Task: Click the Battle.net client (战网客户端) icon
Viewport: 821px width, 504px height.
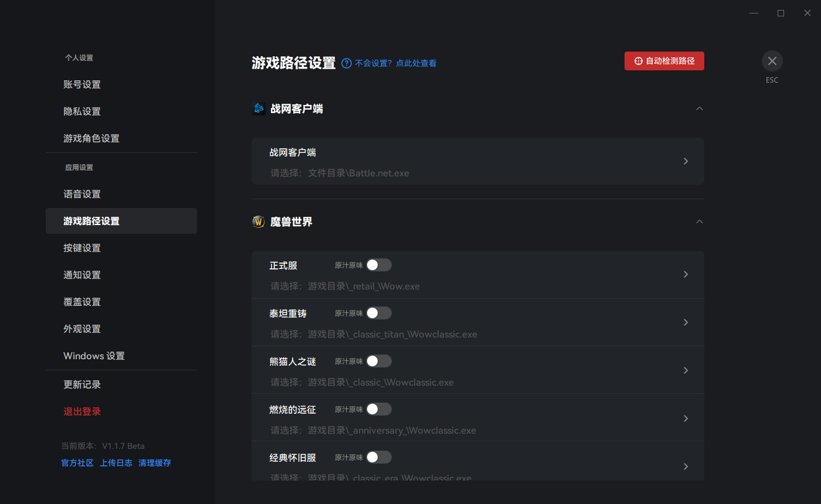Action: tap(259, 108)
